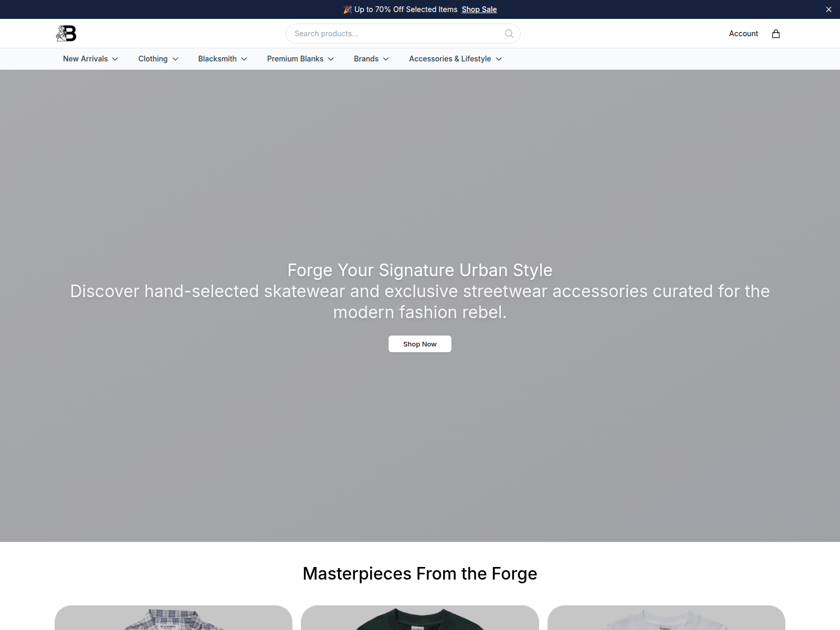Open the Brands dropdown
840x630 pixels.
pos(371,59)
